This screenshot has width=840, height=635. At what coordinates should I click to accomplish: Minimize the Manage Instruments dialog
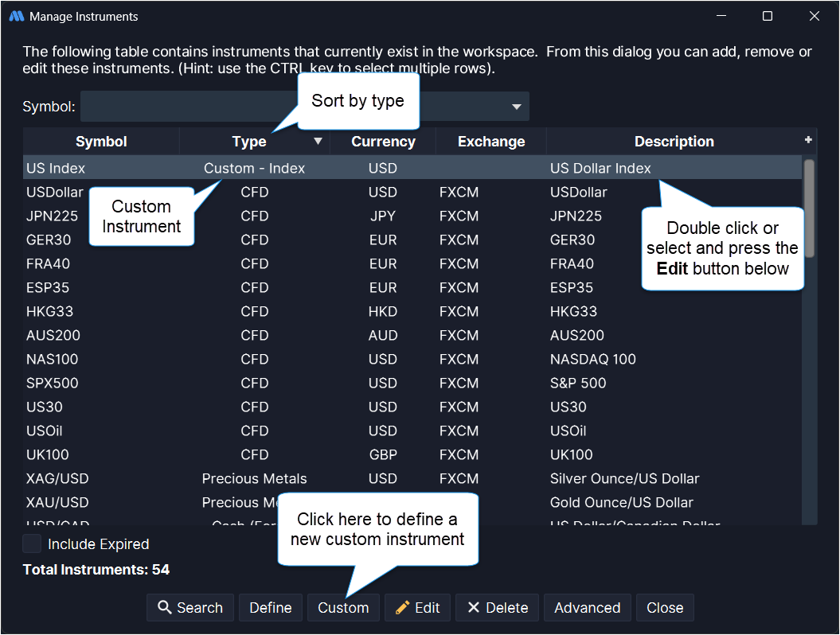721,16
